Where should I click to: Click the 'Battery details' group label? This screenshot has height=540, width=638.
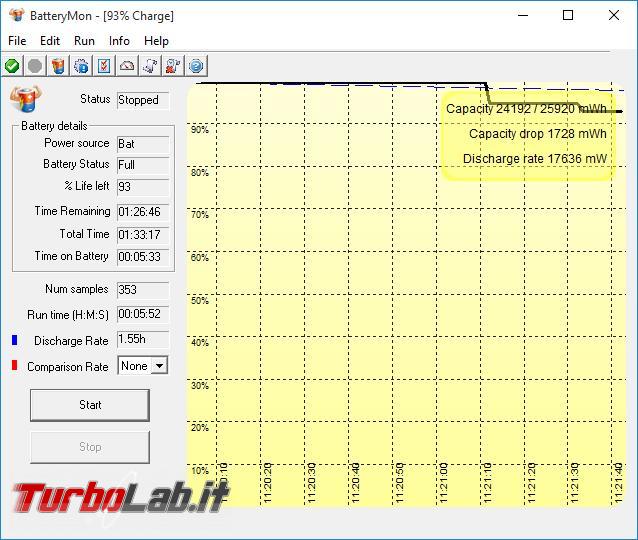54,126
